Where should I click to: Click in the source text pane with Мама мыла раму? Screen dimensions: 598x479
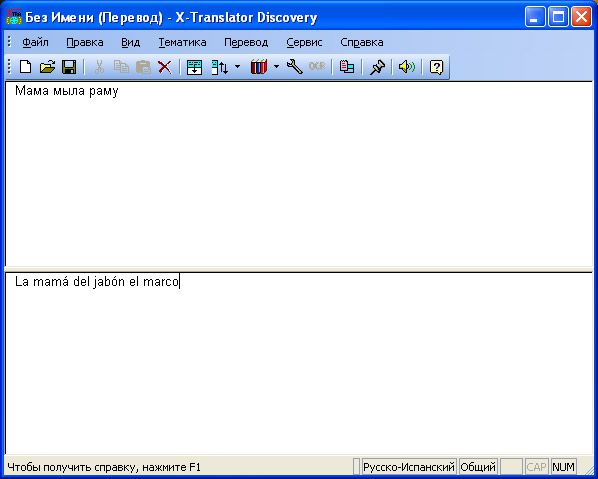click(299, 174)
